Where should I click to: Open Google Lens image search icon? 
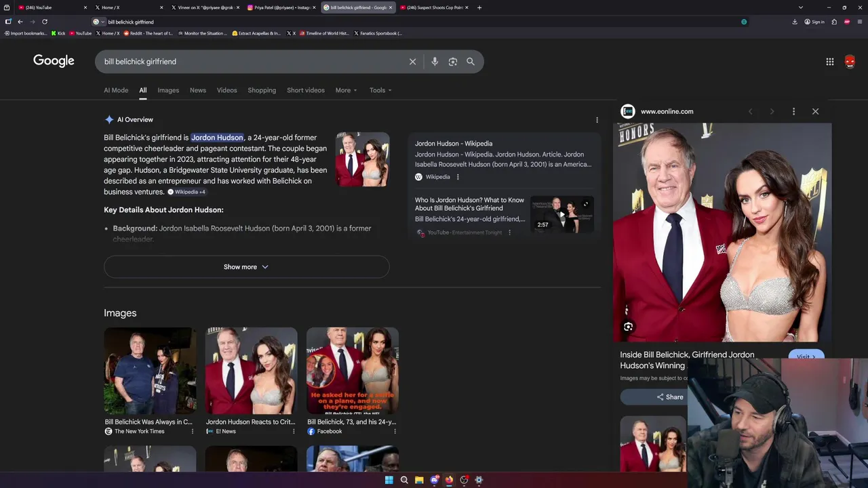[x=452, y=62]
